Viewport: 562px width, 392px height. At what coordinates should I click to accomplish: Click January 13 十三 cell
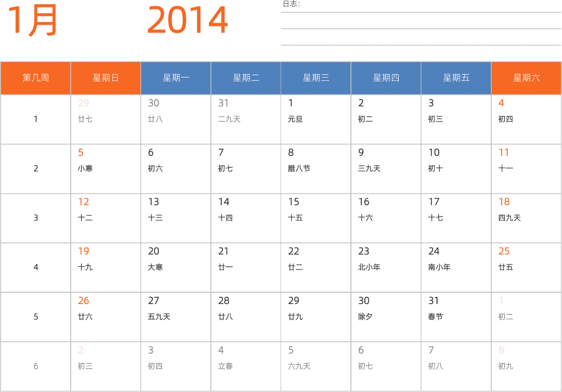(176, 218)
